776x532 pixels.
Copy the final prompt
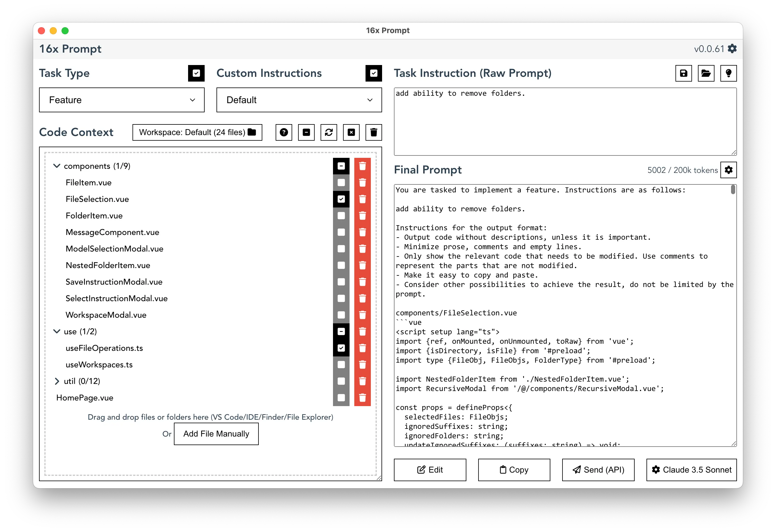[x=514, y=470]
